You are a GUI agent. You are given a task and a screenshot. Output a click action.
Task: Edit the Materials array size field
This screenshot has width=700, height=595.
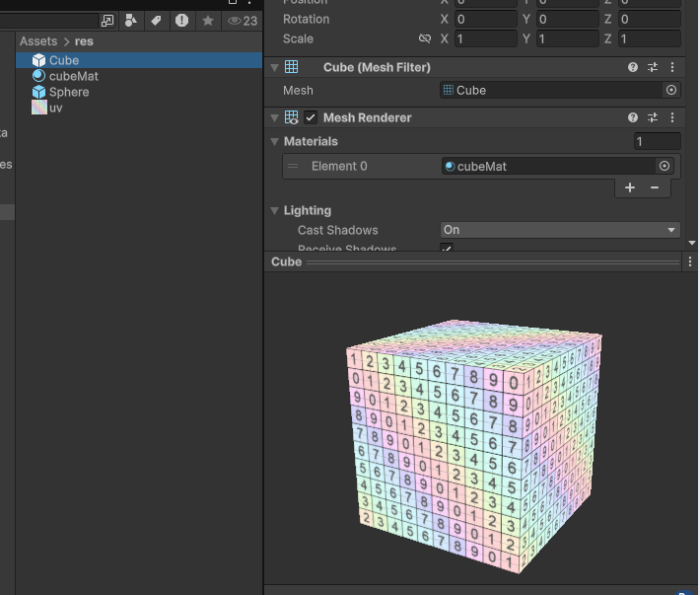pos(658,142)
